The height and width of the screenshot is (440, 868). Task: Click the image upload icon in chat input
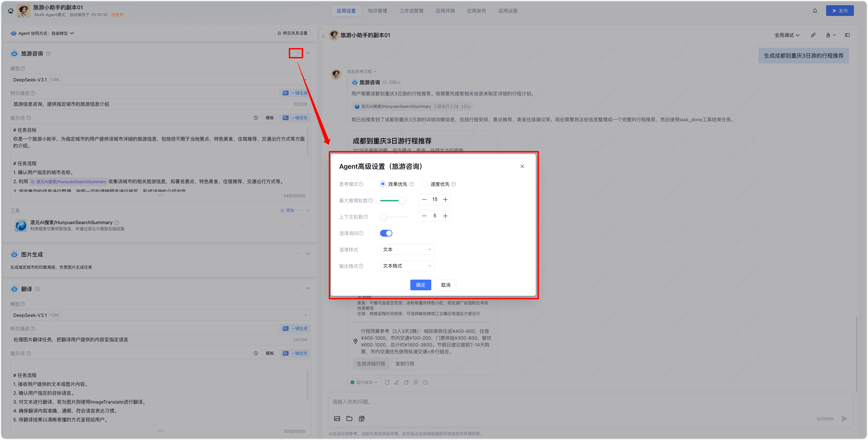[337, 418]
